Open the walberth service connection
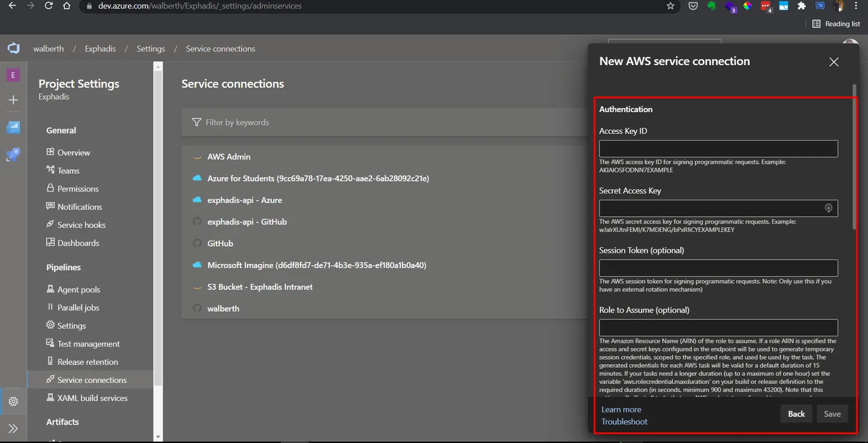 tap(223, 309)
